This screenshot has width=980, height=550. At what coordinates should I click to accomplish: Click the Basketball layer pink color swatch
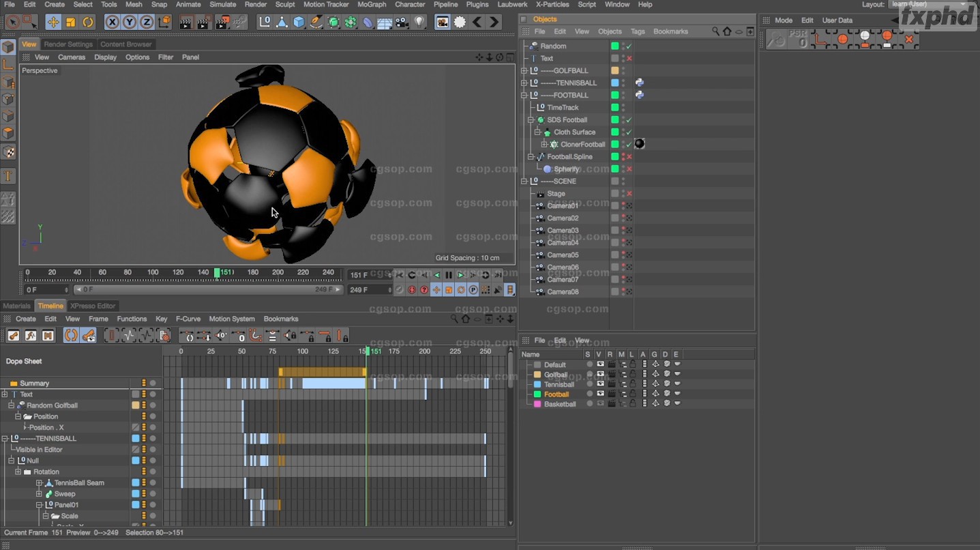[537, 404]
